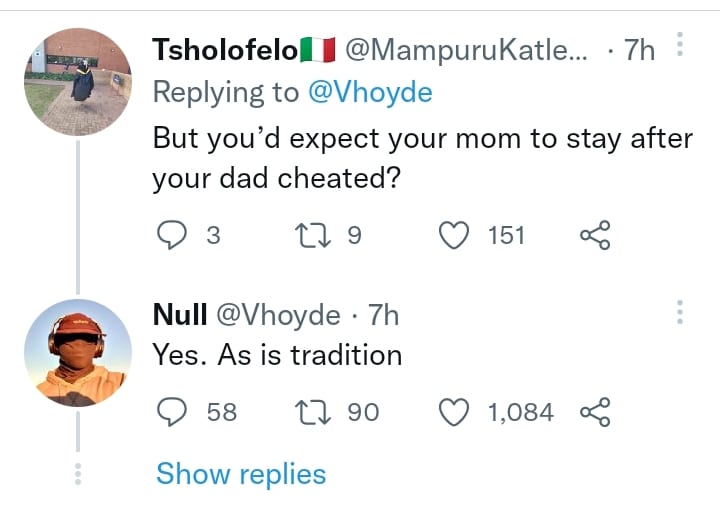Image resolution: width=720 pixels, height=516 pixels.
Task: Retweet Null's 'As is tradition' tweet
Action: tap(307, 411)
